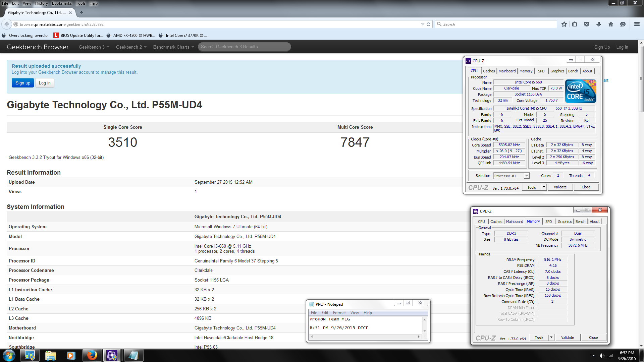The width and height of the screenshot is (644, 362).
Task: Click the browser back arrow button
Action: point(7,24)
